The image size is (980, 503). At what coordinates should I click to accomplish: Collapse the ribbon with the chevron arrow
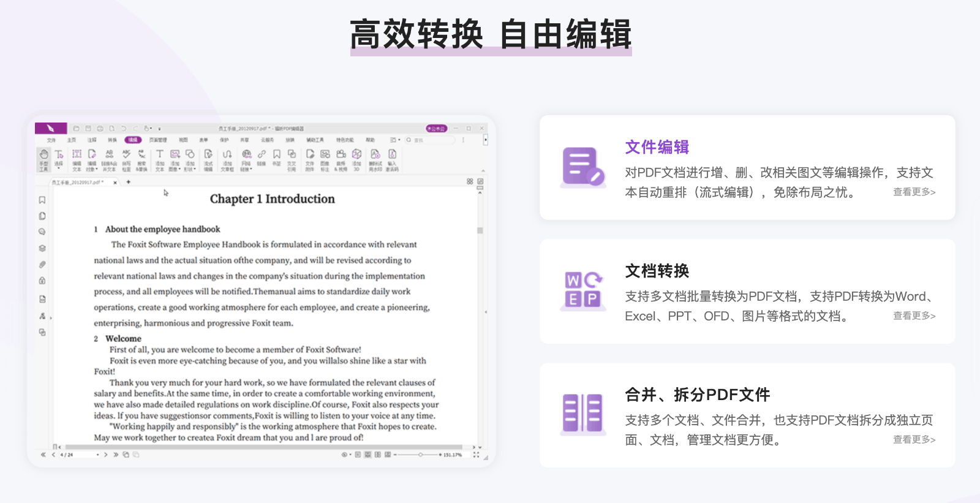tap(483, 171)
